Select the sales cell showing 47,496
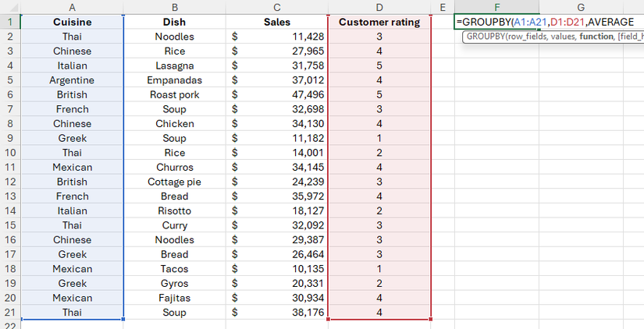The image size is (644, 329). (276, 94)
